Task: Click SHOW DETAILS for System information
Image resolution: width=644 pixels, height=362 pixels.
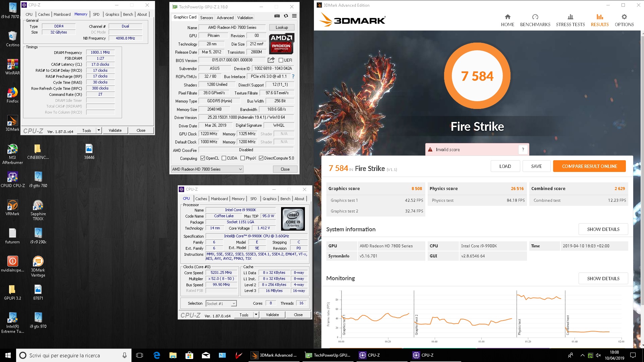Action: point(603,229)
